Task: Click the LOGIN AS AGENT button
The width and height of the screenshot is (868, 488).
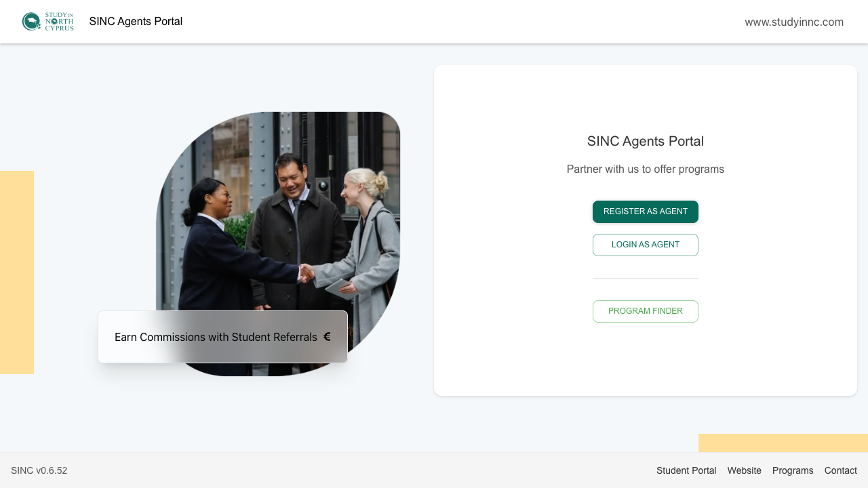Action: tap(646, 245)
